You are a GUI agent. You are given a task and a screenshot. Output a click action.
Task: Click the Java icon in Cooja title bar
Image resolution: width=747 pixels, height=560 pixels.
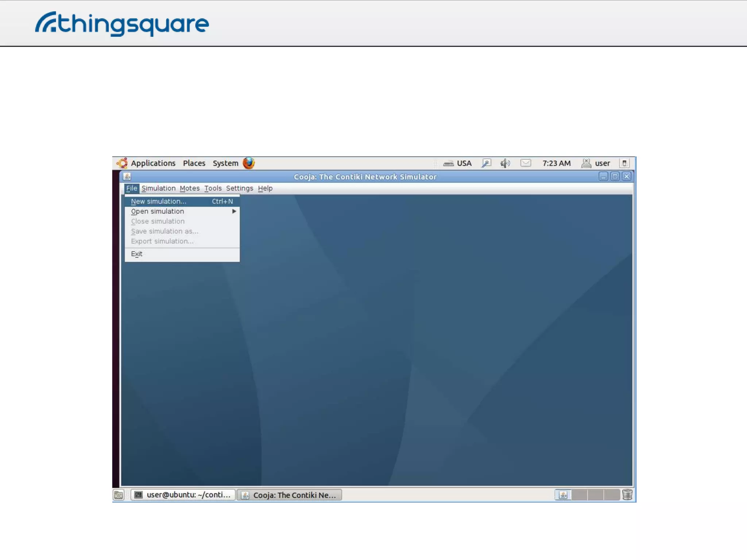click(127, 177)
